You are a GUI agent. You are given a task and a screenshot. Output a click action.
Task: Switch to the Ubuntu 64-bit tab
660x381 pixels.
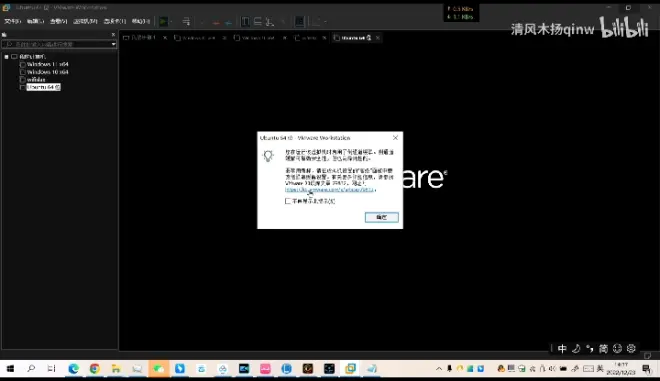(353, 38)
